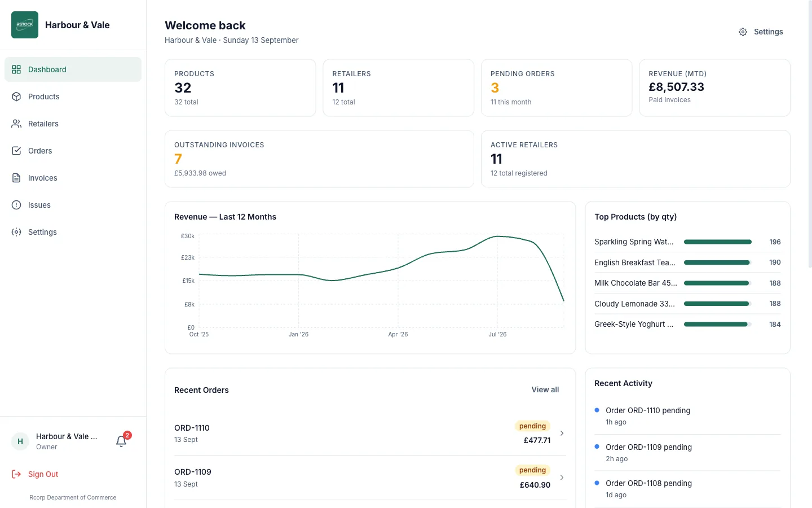The width and height of the screenshot is (812, 508).
Task: Click the Revenue (MTD) £8,507.33 value
Action: point(676,87)
